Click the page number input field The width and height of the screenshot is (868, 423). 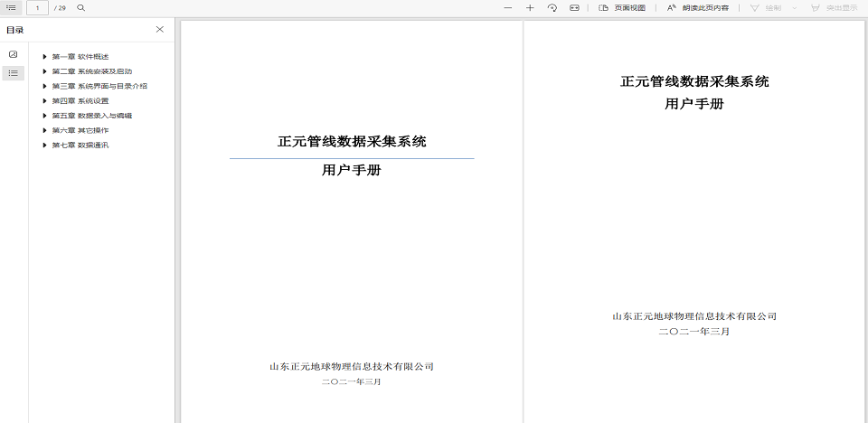coord(37,7)
